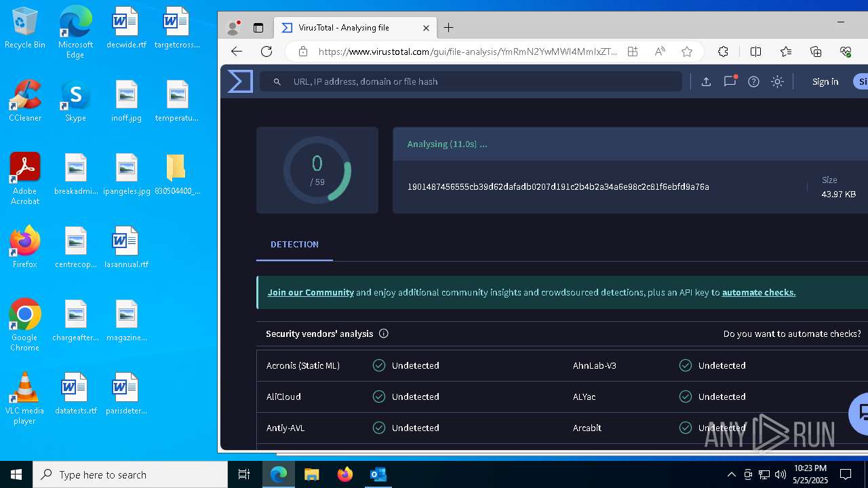The width and height of the screenshot is (868, 488).
Task: Open File Explorer from the taskbar
Action: click(x=311, y=474)
